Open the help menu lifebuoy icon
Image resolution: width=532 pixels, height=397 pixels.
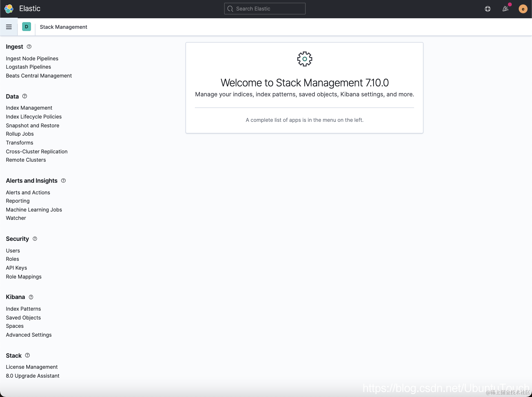coord(488,9)
